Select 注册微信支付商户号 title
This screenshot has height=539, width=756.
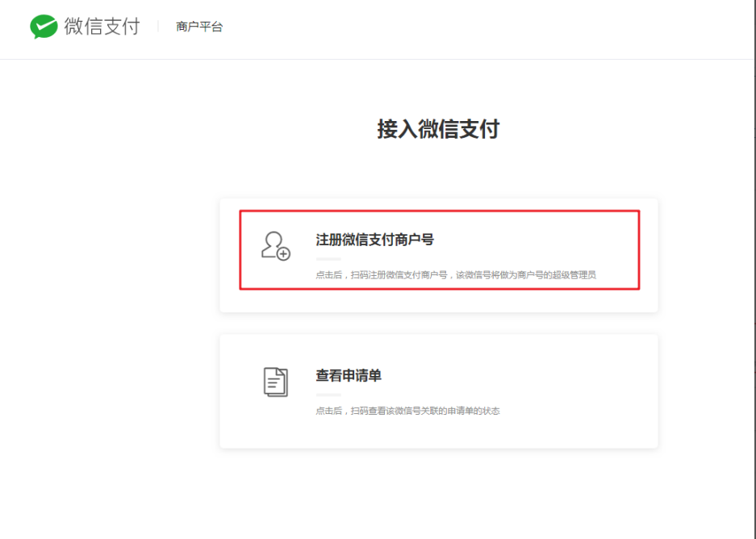click(x=374, y=240)
